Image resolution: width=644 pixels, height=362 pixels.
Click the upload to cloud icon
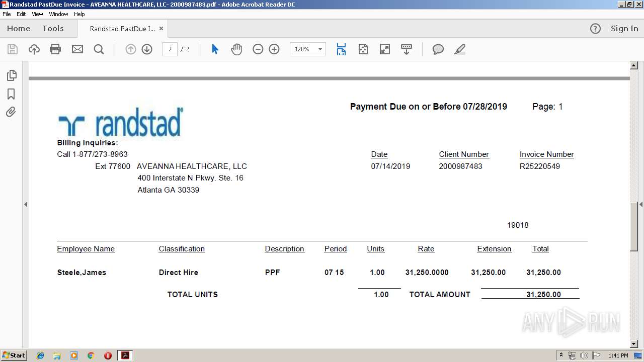(x=34, y=49)
